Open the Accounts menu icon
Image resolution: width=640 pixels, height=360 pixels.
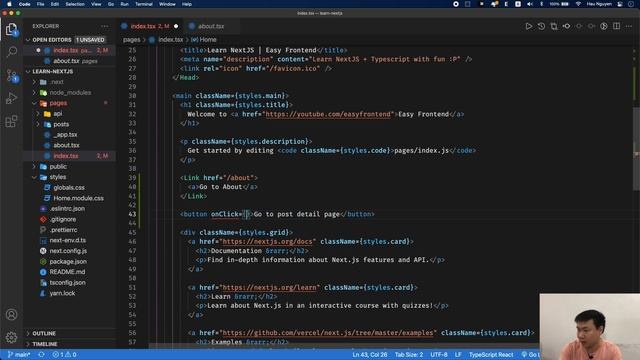pyautogui.click(x=11, y=315)
